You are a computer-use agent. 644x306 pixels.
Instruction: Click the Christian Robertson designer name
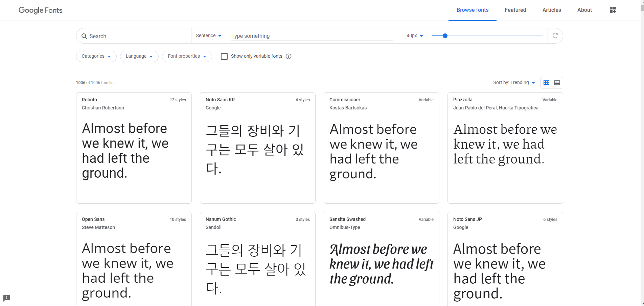(103, 108)
